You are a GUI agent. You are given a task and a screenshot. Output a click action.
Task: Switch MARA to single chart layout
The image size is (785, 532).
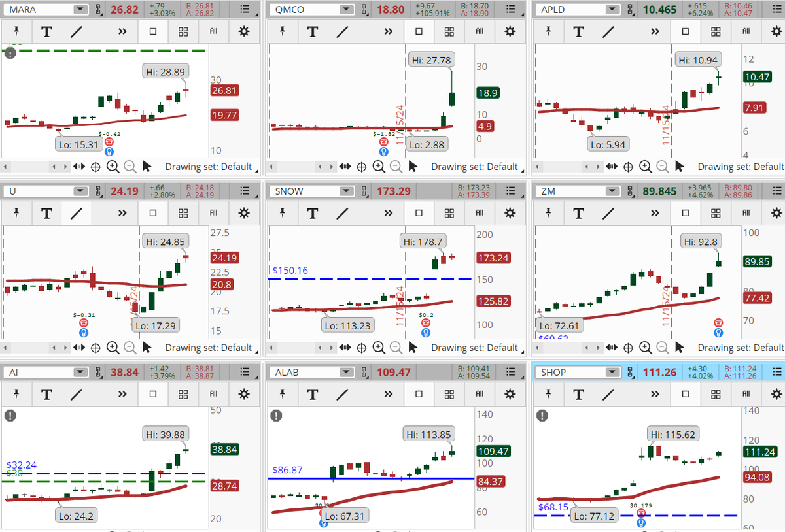click(x=153, y=31)
